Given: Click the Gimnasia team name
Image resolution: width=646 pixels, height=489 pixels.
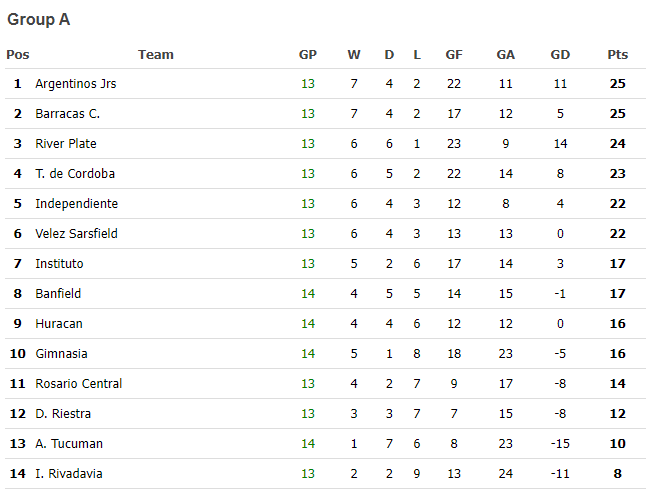Looking at the screenshot, I should pyautogui.click(x=61, y=354).
